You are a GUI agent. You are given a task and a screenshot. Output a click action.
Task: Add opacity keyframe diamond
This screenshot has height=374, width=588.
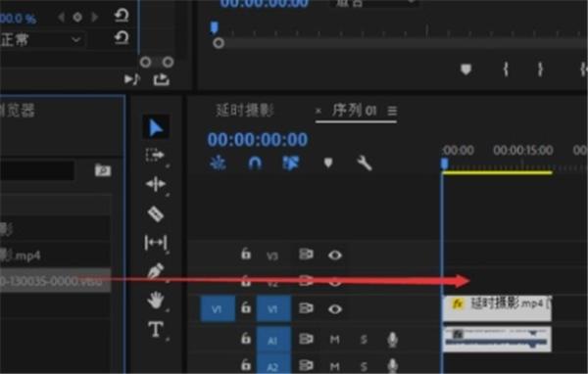tap(77, 18)
